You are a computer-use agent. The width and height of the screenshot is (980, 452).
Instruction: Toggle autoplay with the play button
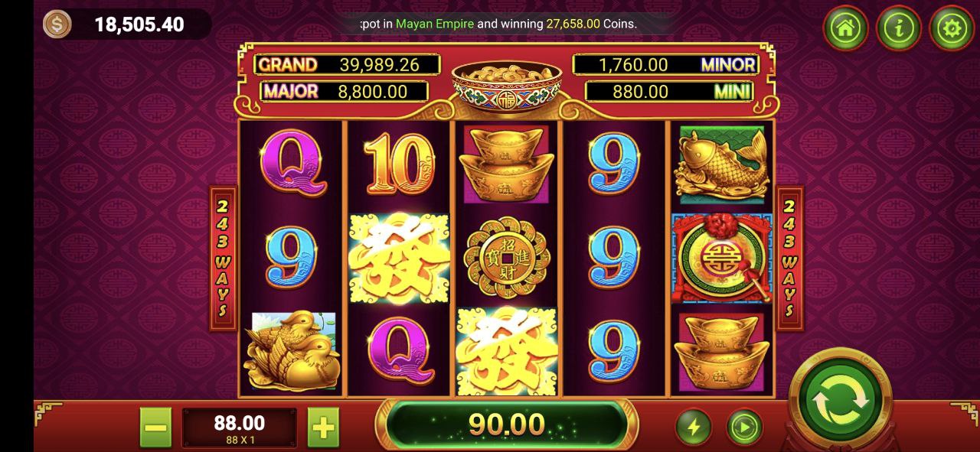point(744,427)
